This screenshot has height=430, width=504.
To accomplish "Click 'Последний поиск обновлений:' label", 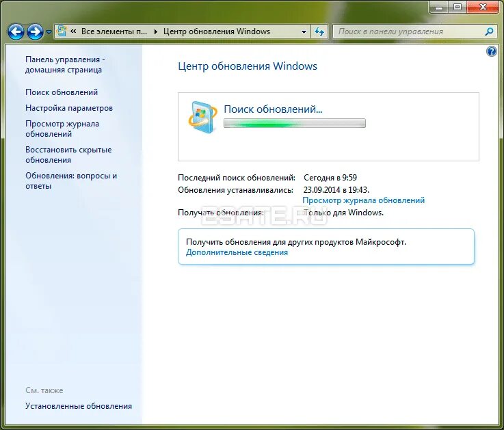I will click(x=237, y=177).
